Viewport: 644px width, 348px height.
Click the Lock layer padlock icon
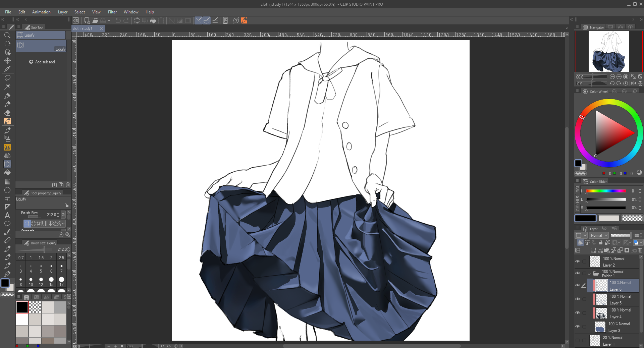pos(601,242)
